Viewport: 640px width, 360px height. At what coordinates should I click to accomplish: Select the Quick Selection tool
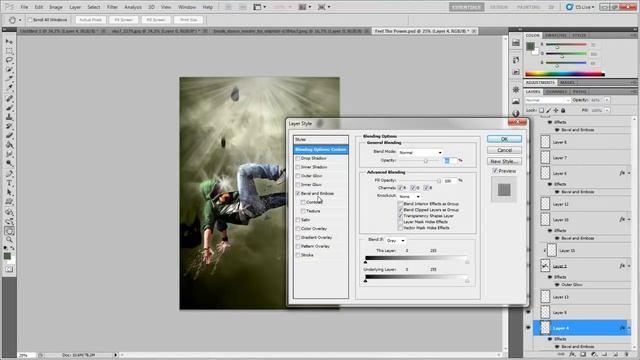[x=9, y=69]
